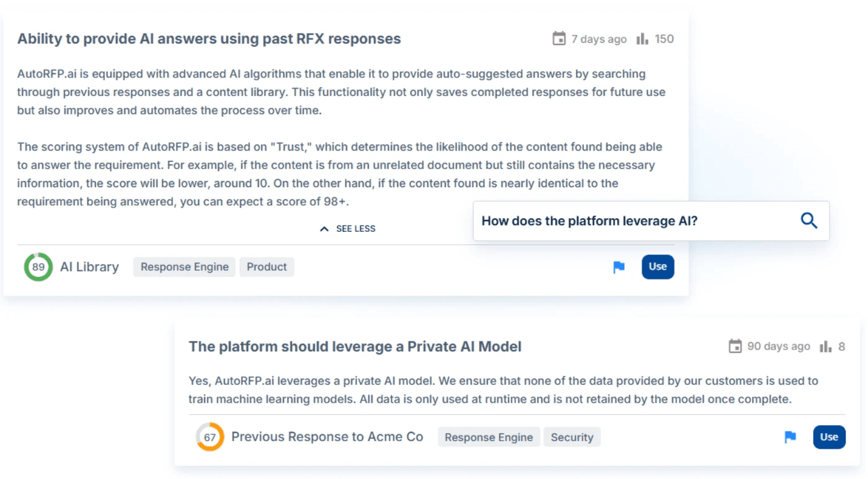
Task: Click the Use button on the Acme Co response
Action: tap(829, 437)
